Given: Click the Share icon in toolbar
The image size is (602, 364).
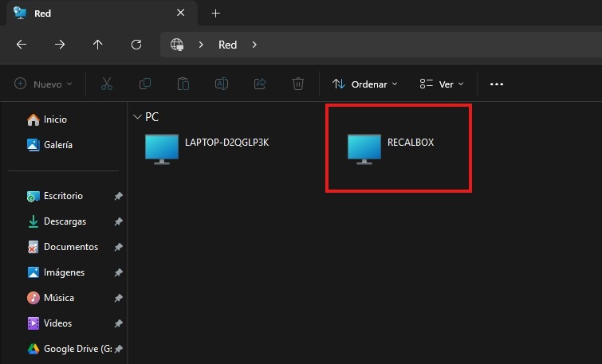Looking at the screenshot, I should tap(260, 84).
